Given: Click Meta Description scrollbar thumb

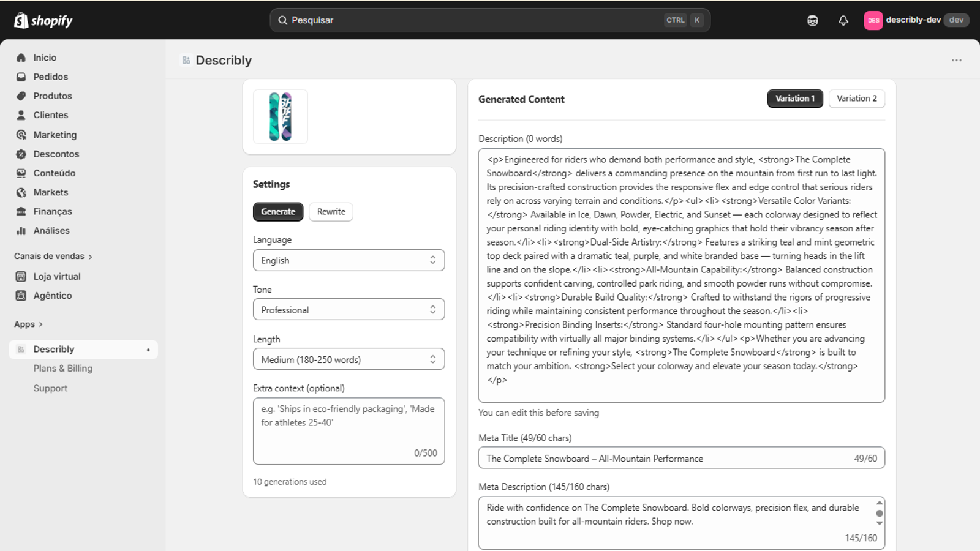Looking at the screenshot, I should coord(880,514).
